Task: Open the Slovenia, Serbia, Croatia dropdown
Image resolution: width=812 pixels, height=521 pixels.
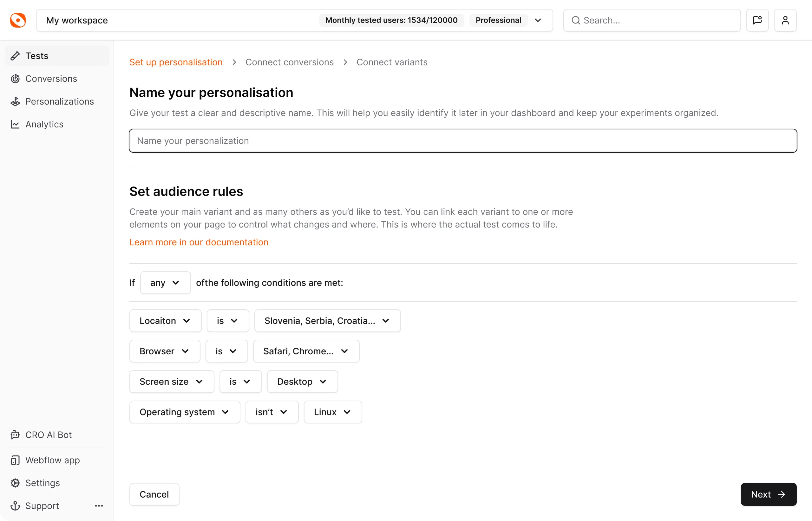Action: click(x=327, y=321)
